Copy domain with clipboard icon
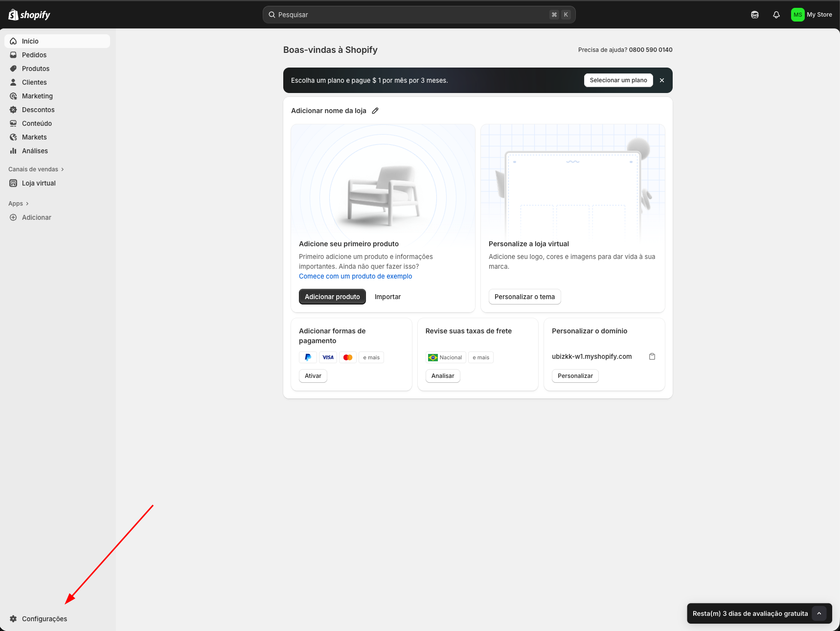This screenshot has width=840, height=631. 652,356
